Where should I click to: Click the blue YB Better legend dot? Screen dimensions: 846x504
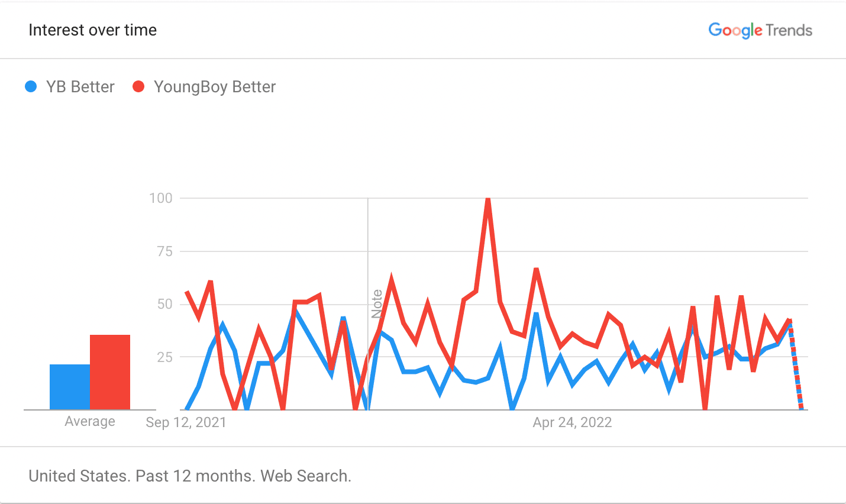[31, 87]
